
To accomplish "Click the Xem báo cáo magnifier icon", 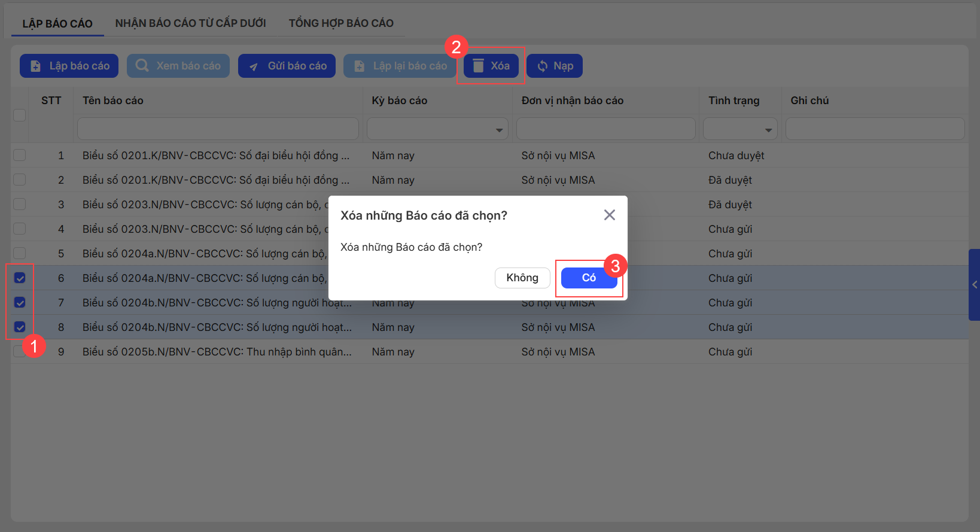I will (142, 66).
